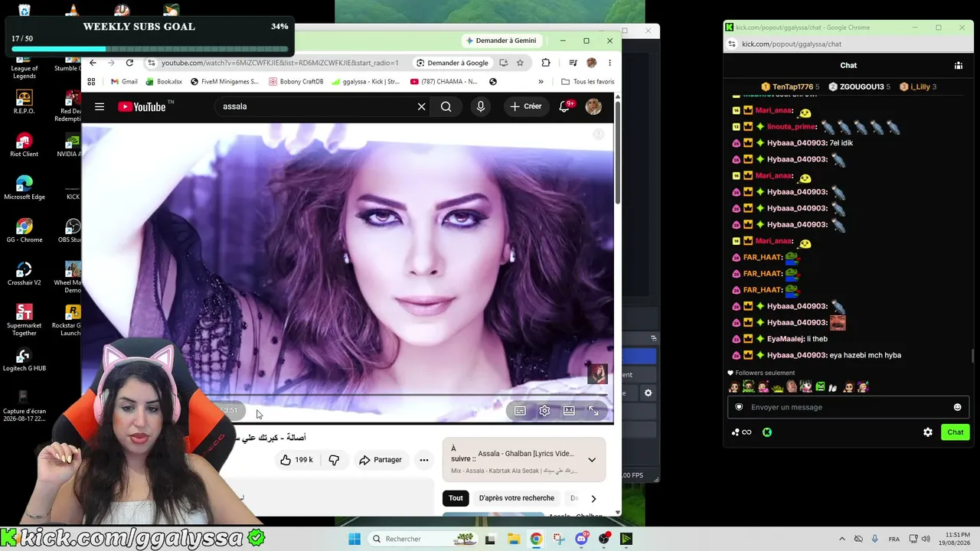The image size is (980, 551).
Task: Toggle theater mode in video player
Action: tap(569, 411)
